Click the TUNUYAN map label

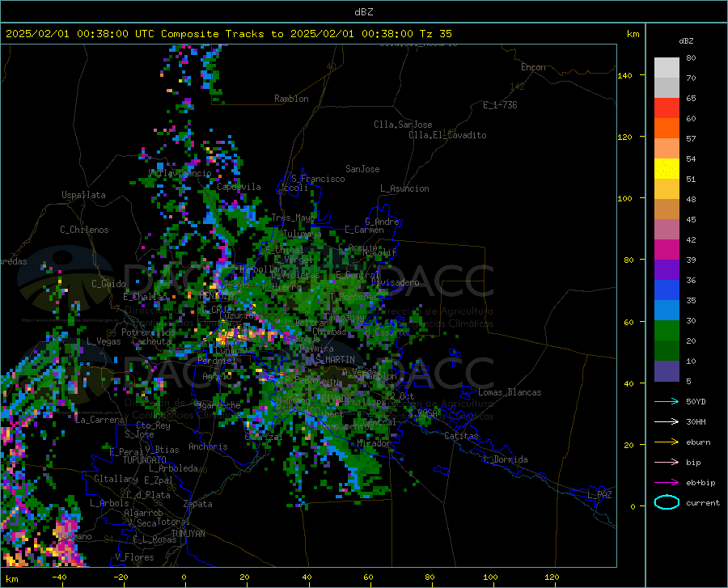pyautogui.click(x=188, y=534)
